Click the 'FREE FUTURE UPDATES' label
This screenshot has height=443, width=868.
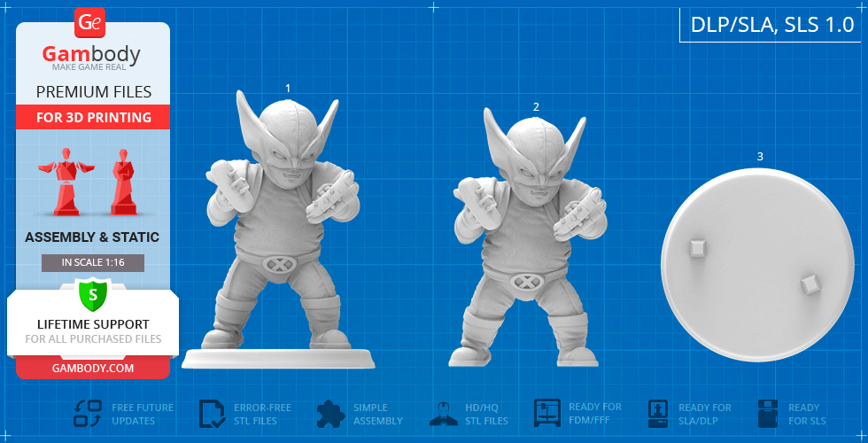click(x=143, y=415)
